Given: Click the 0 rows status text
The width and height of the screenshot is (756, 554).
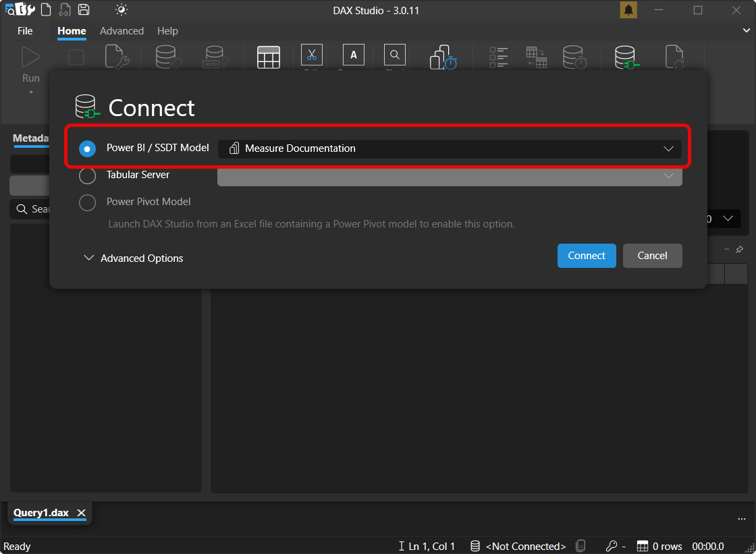Looking at the screenshot, I should coord(668,547).
